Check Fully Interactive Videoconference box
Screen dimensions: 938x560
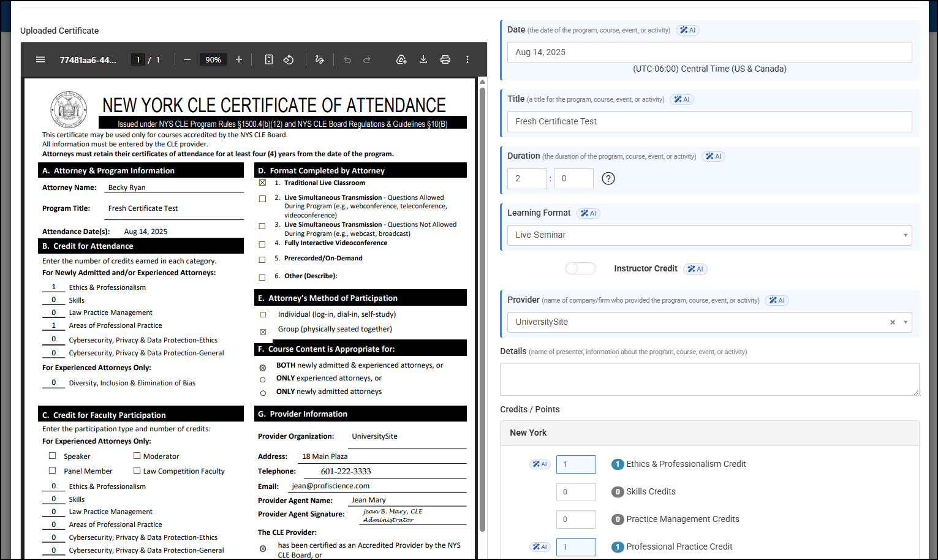pos(262,244)
